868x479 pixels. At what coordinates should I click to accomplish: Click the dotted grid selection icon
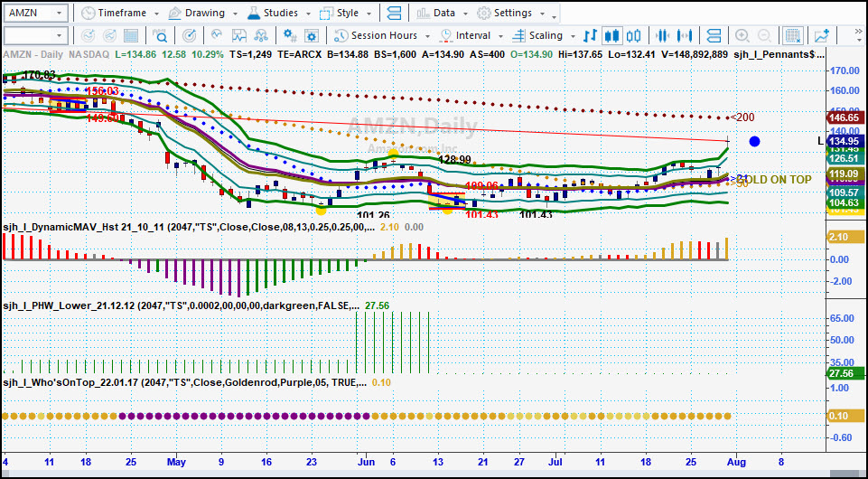click(x=793, y=36)
